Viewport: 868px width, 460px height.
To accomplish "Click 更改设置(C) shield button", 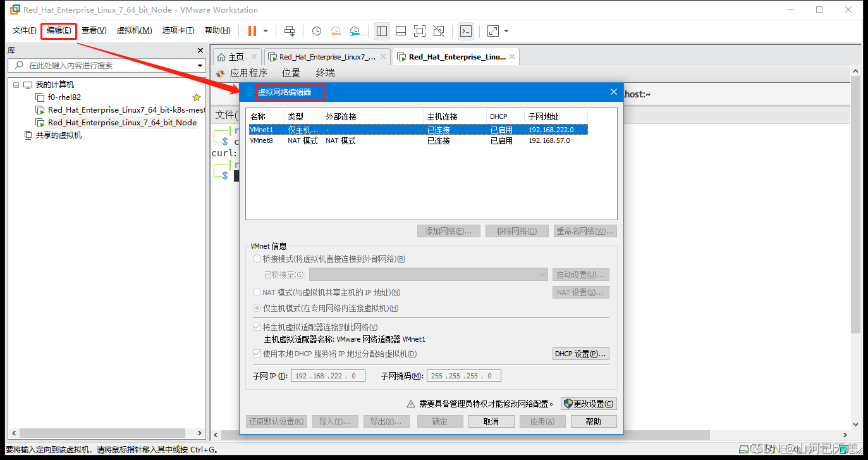I will (x=589, y=404).
